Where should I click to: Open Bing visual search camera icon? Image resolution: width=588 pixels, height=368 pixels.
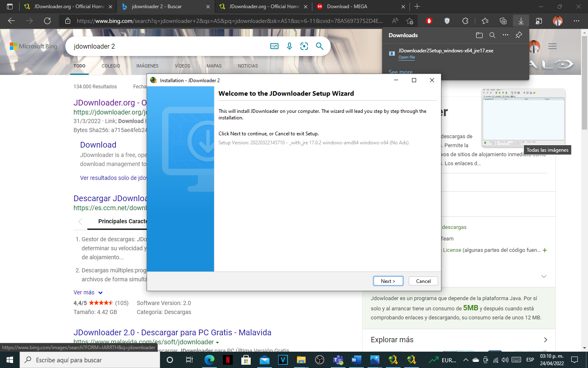[304, 46]
